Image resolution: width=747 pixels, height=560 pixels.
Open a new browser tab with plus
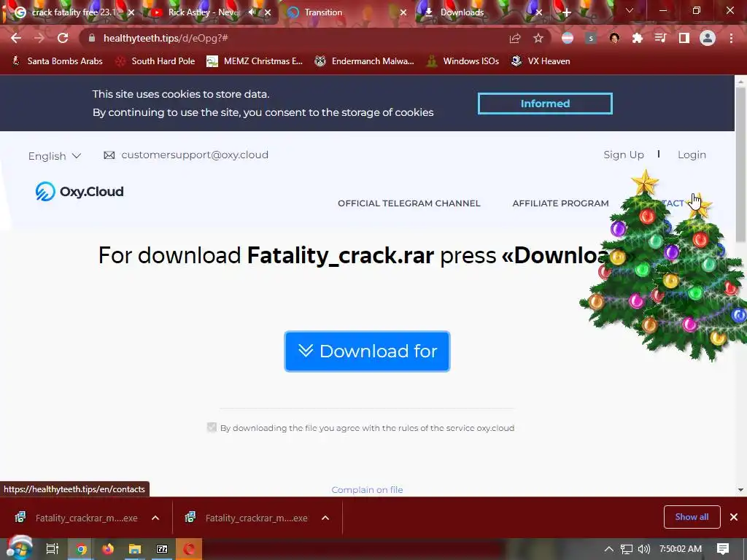coord(566,12)
